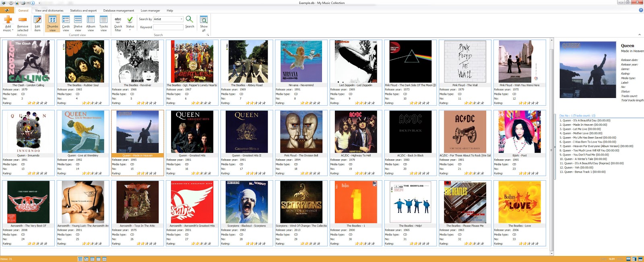Click the album grid vertical scrollbar
The image size is (644, 262).
point(552,147)
